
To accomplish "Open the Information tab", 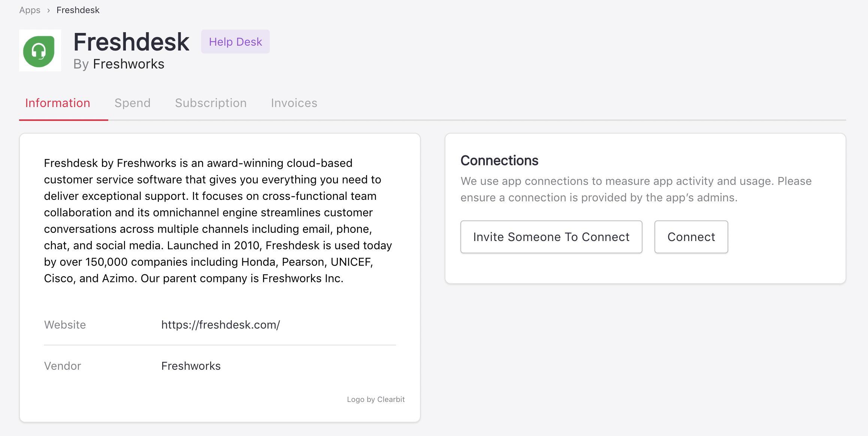I will 58,103.
